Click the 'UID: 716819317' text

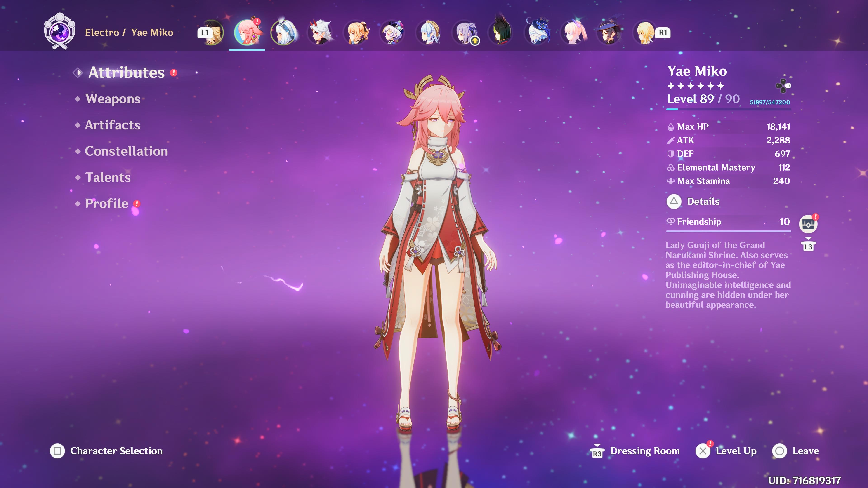click(x=804, y=481)
